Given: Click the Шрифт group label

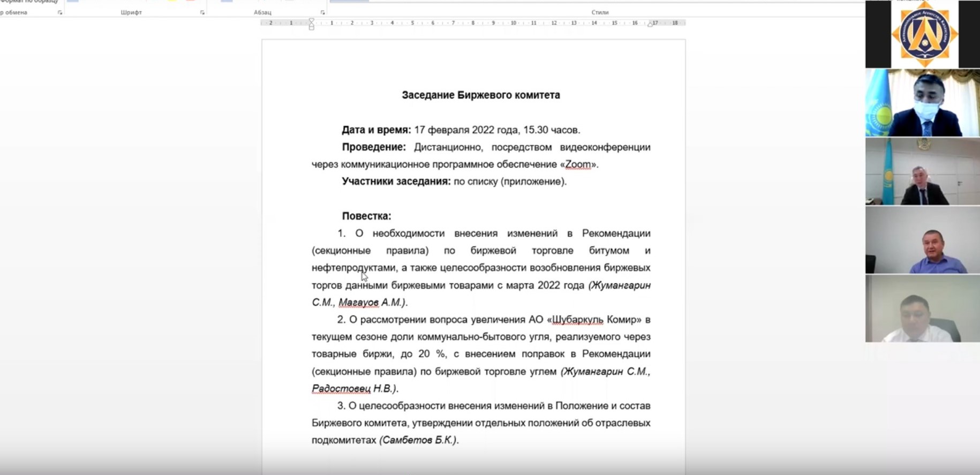Looking at the screenshot, I should [x=131, y=12].
